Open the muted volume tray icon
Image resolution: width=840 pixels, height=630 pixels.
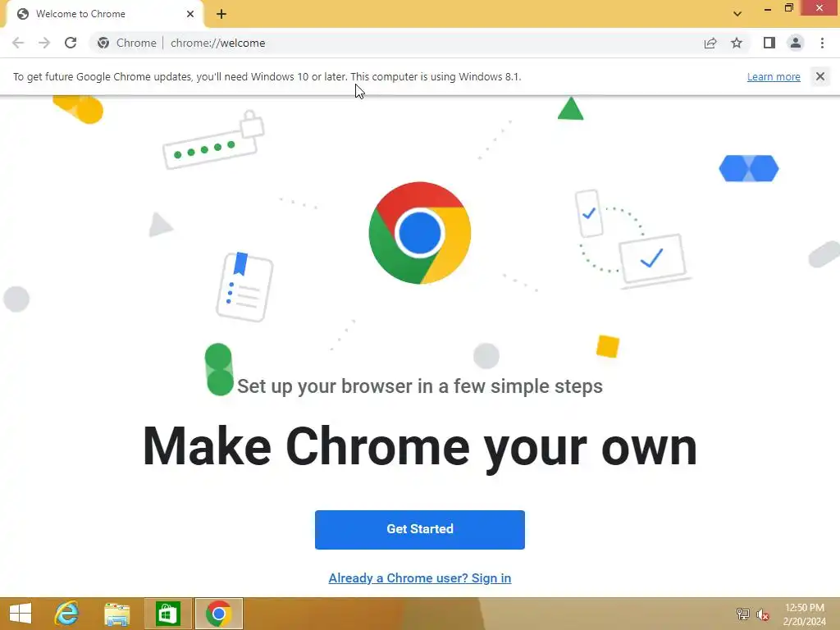[763, 614]
